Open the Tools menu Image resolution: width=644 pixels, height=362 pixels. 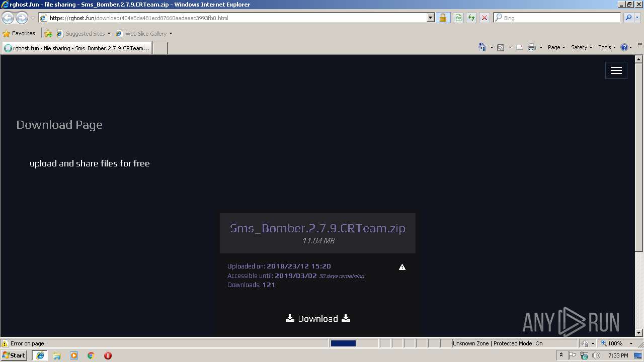click(607, 47)
